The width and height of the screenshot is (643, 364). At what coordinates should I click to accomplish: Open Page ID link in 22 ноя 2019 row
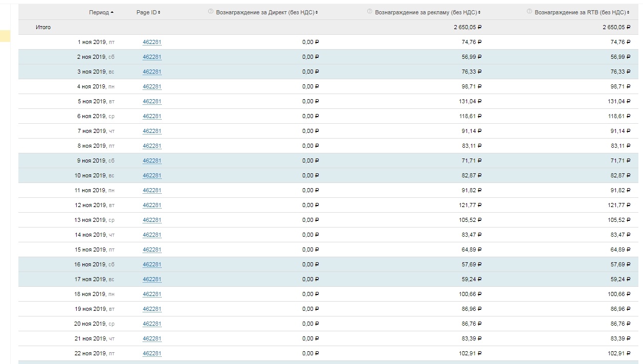click(152, 354)
